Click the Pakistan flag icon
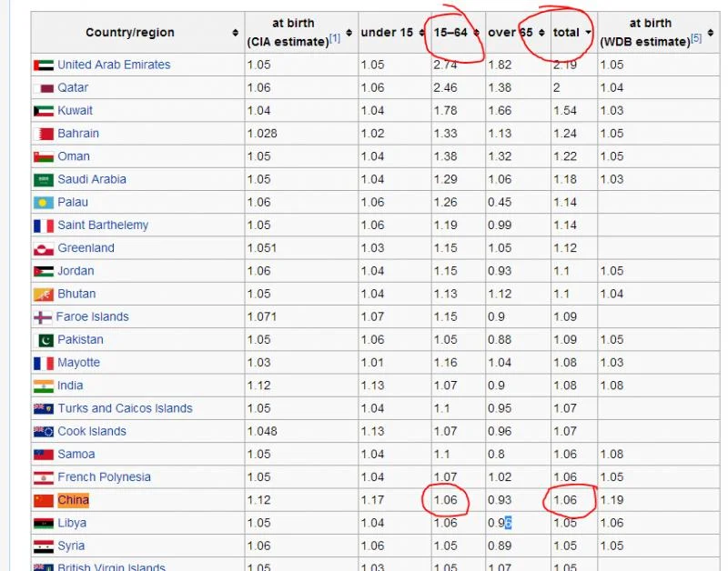This screenshot has height=571, width=728. [44, 340]
